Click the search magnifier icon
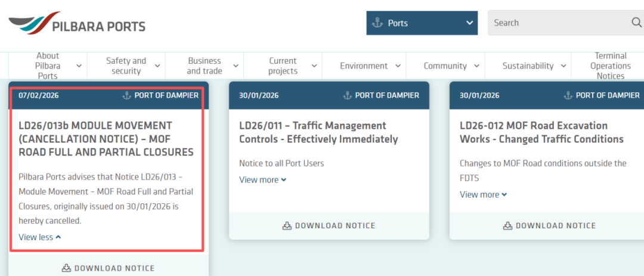 tap(636, 23)
